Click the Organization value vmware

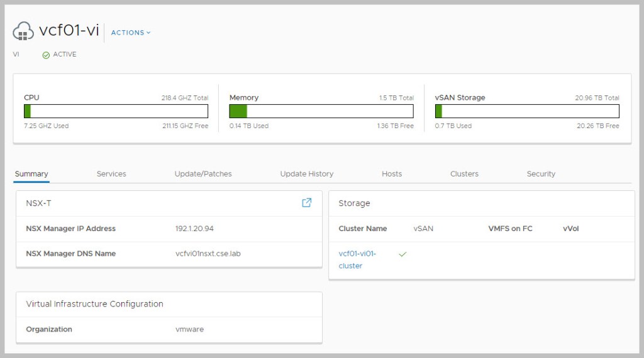click(189, 329)
